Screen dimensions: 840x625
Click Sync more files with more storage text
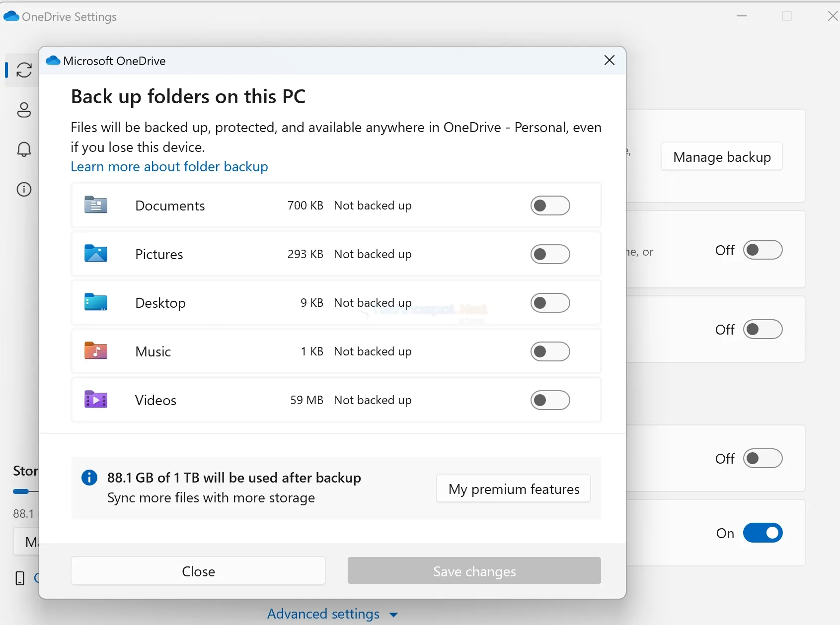(211, 498)
